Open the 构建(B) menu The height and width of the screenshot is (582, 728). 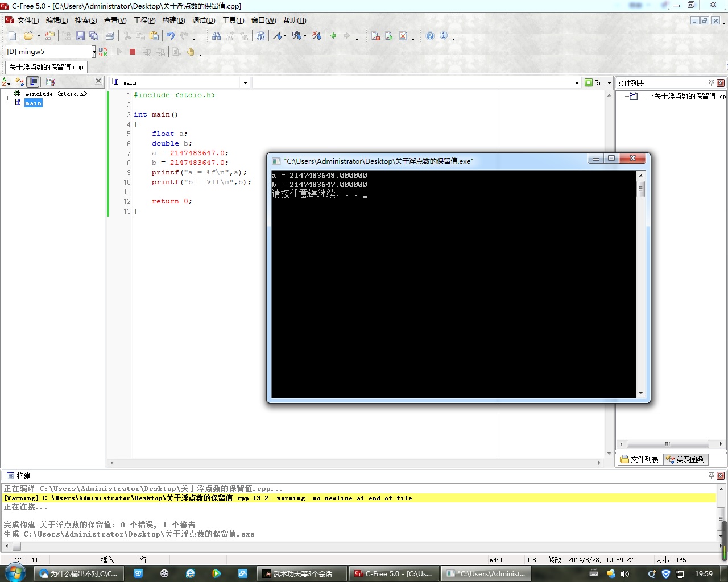[x=173, y=20]
